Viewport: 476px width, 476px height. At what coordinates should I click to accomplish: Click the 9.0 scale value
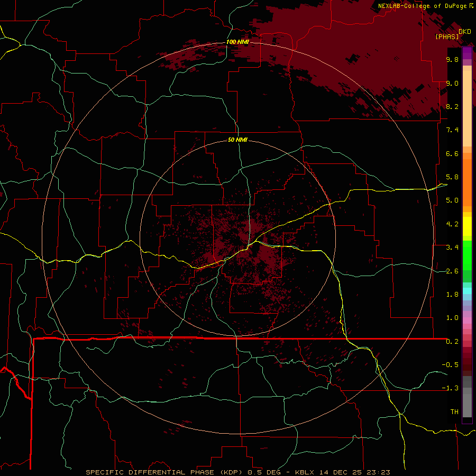click(x=452, y=83)
